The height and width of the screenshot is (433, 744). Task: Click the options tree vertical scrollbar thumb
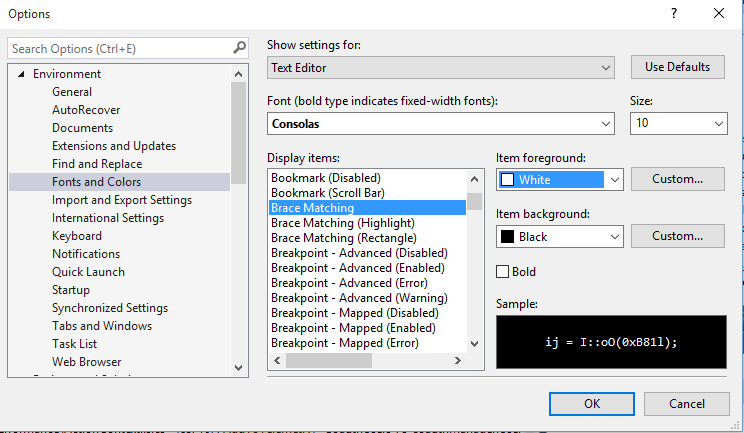239,133
